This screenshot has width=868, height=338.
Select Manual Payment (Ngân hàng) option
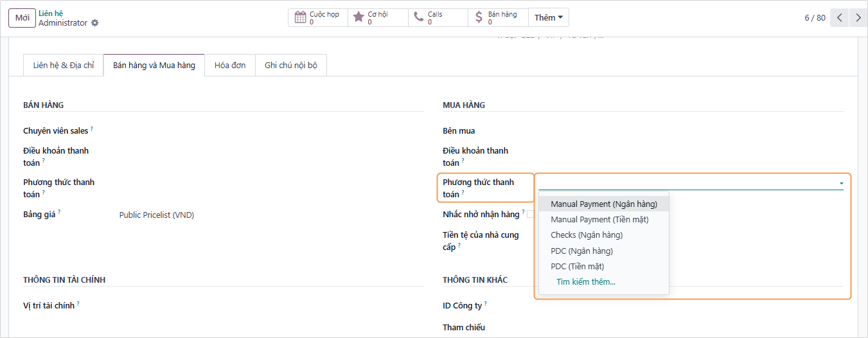(x=604, y=204)
